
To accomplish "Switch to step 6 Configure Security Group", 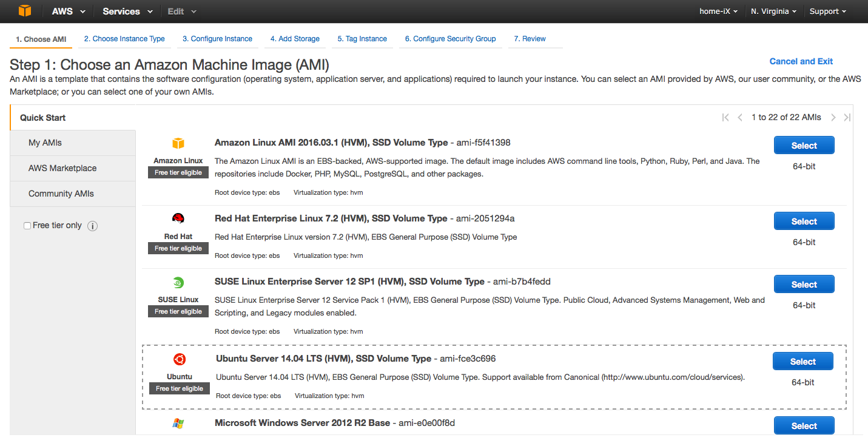I will point(451,39).
